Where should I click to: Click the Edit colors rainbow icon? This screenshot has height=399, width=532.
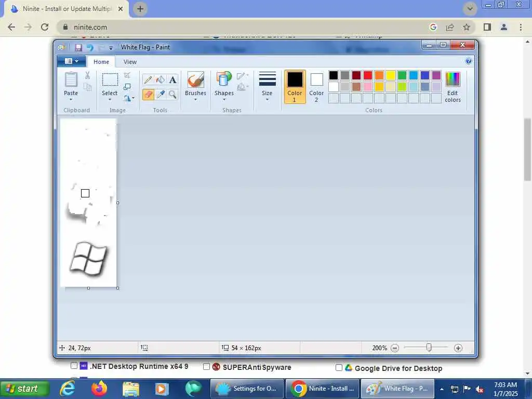453,79
